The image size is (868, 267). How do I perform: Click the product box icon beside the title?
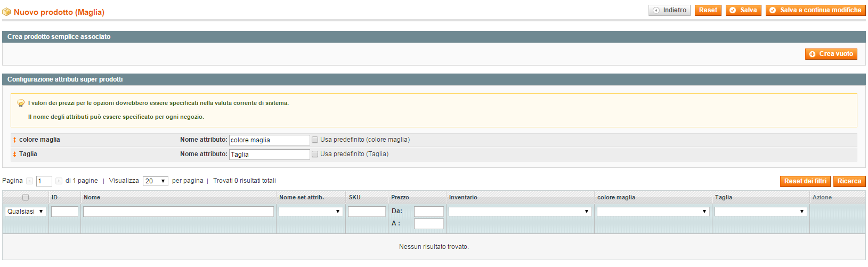[6, 12]
